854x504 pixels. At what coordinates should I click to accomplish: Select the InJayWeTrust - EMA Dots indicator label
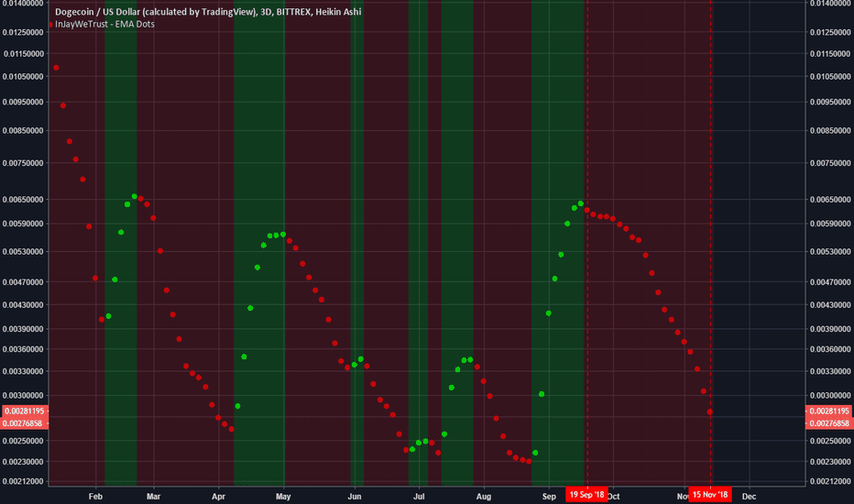(104, 24)
